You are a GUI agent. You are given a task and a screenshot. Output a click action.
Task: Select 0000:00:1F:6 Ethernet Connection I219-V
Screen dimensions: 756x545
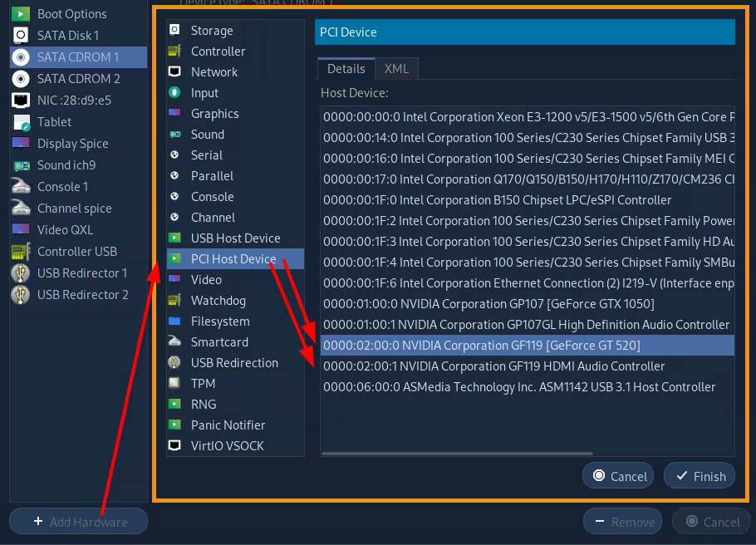click(528, 282)
